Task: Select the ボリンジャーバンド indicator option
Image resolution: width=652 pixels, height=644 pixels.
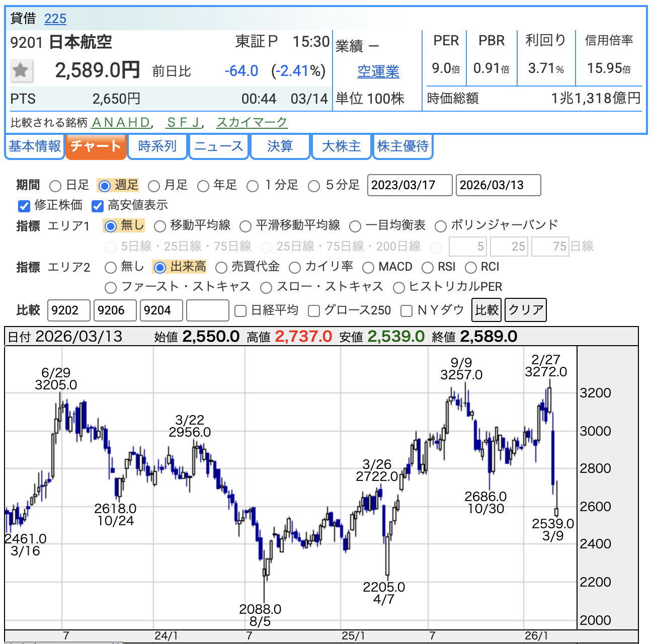Action: [x=441, y=226]
